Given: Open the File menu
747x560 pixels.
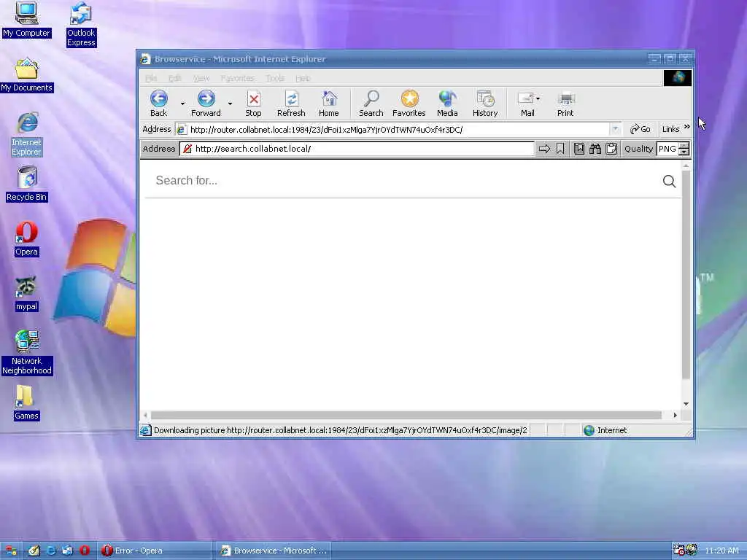Looking at the screenshot, I should [x=151, y=78].
